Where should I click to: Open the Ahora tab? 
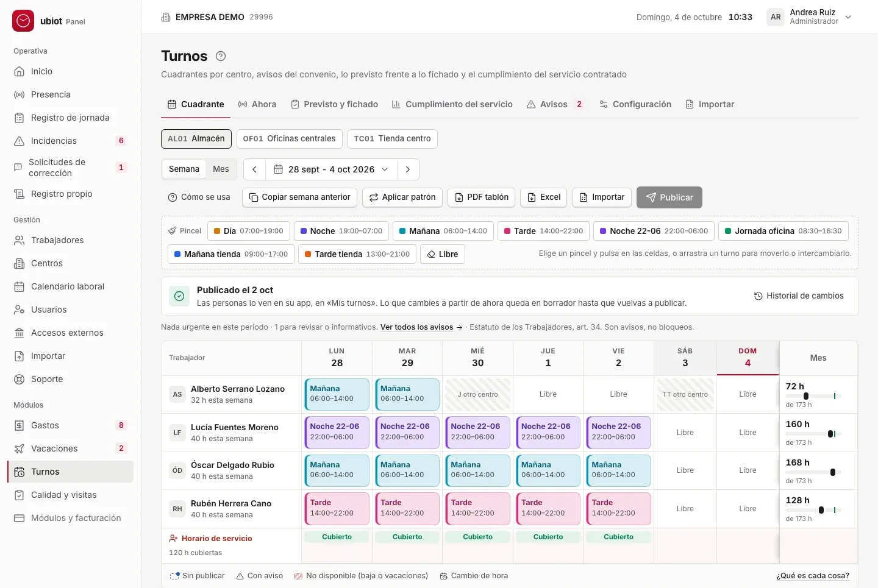pos(257,104)
